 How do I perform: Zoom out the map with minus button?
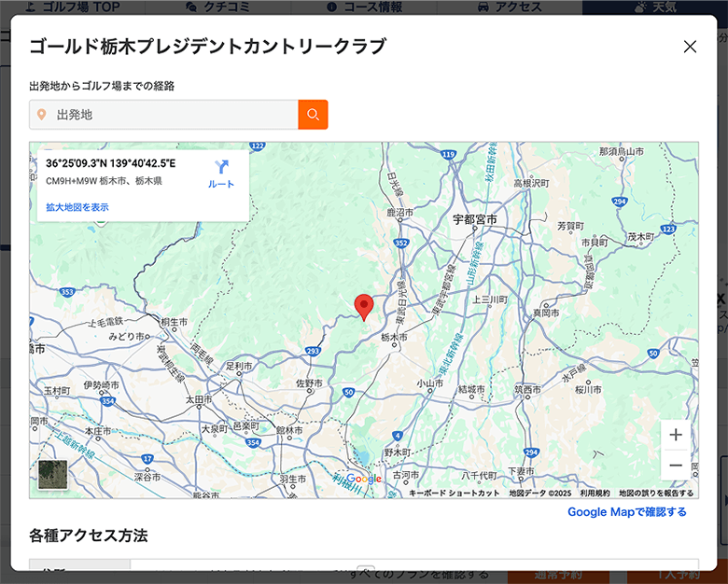[676, 466]
